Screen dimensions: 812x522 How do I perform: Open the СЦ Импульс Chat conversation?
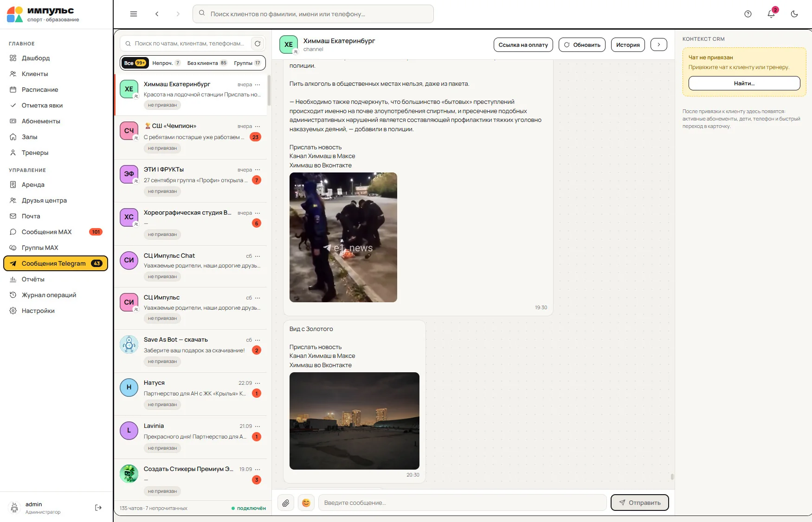191,266
